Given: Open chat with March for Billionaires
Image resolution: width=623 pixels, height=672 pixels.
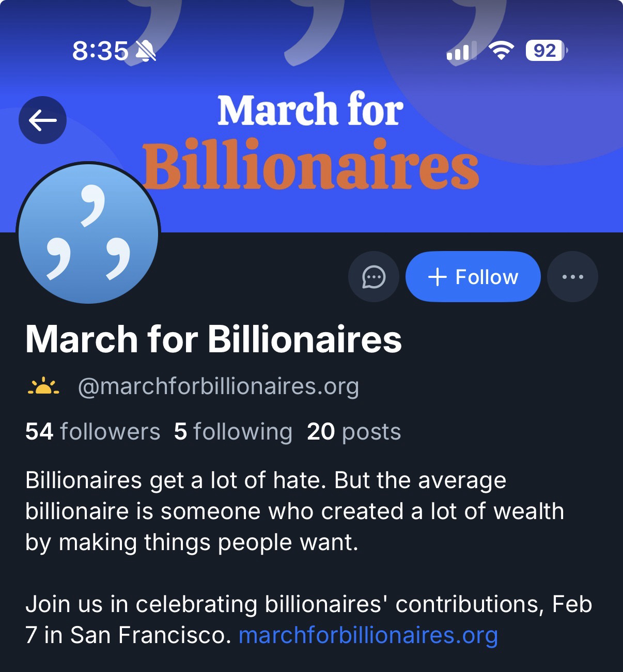Looking at the screenshot, I should pyautogui.click(x=373, y=277).
